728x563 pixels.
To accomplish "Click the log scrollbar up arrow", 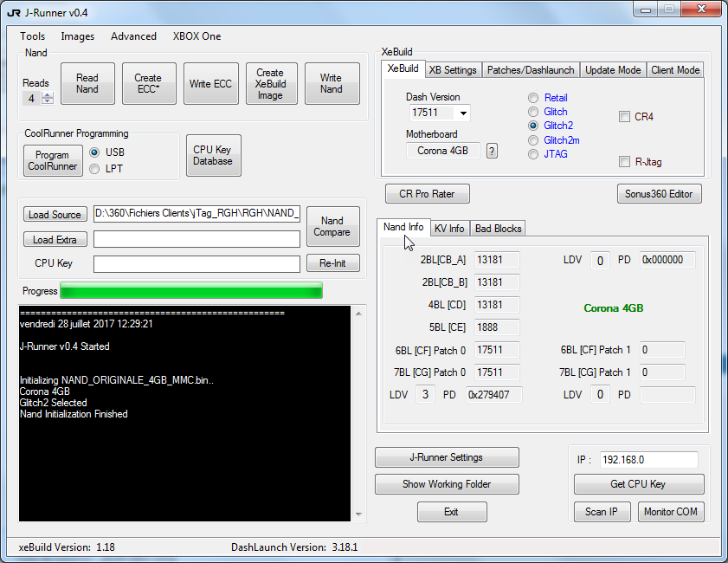I will 358,314.
